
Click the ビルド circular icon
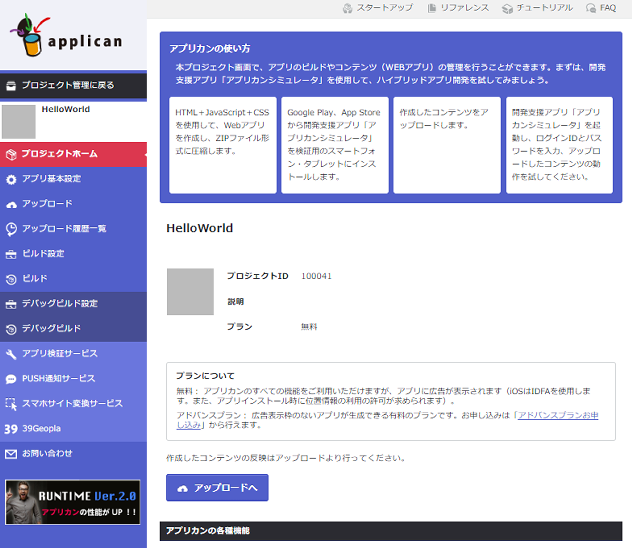click(x=11, y=279)
